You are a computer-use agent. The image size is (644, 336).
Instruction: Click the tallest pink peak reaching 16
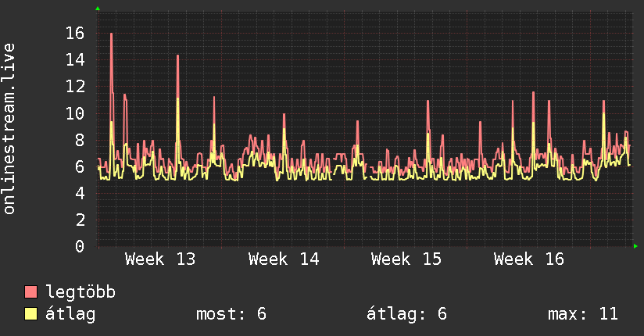[111, 34]
